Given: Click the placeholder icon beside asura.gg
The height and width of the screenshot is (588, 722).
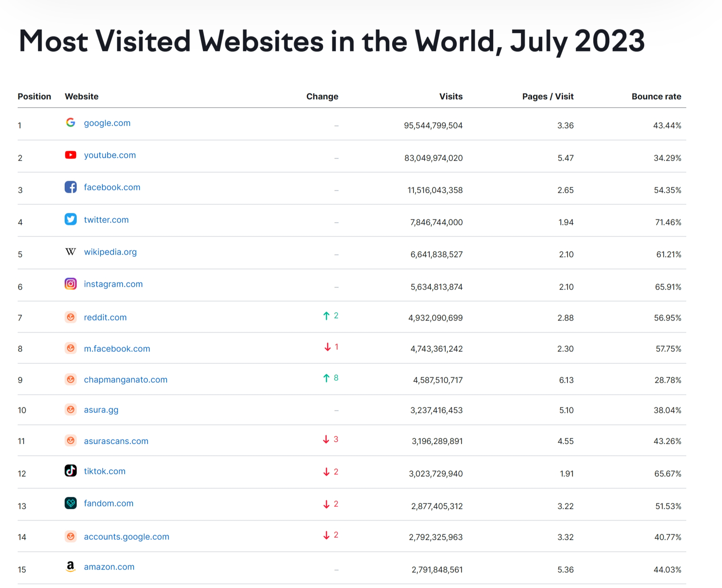Looking at the screenshot, I should 71,409.
